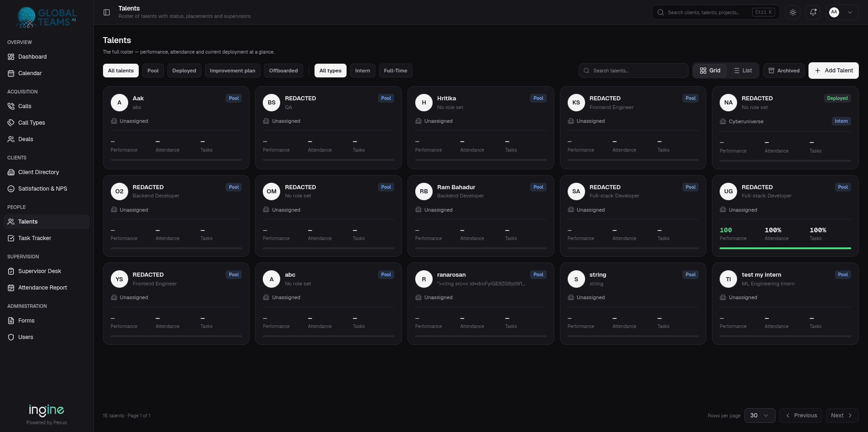Switch to List view
This screenshot has height=432, width=868.
coord(743,71)
